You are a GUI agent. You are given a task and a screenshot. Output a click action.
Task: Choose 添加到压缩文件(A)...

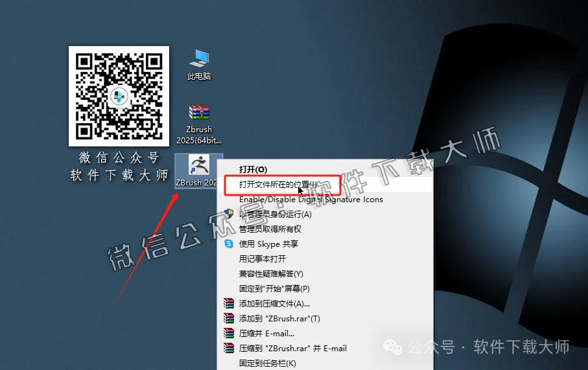coord(325,304)
